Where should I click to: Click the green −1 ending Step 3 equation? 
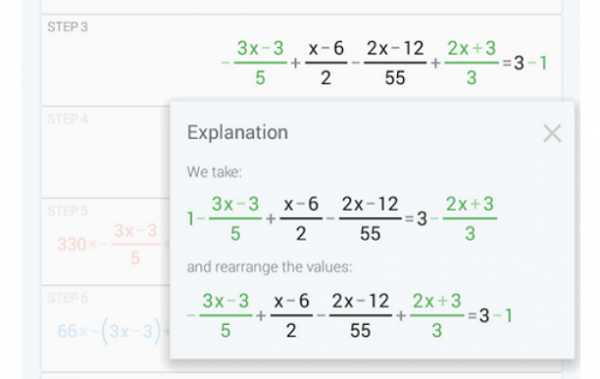(539, 63)
